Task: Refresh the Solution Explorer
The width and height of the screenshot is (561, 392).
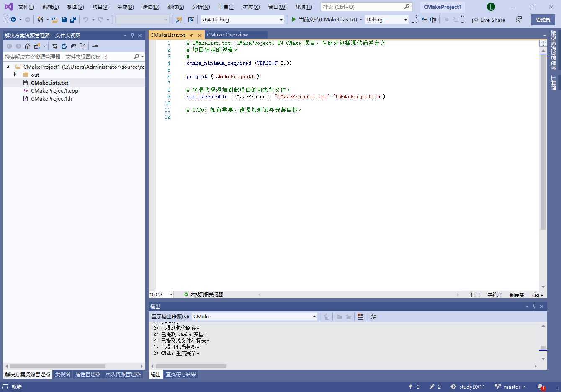Action: click(64, 46)
